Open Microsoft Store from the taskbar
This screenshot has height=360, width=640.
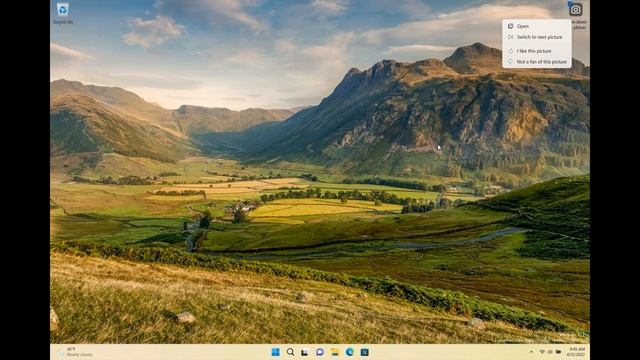coord(364,352)
